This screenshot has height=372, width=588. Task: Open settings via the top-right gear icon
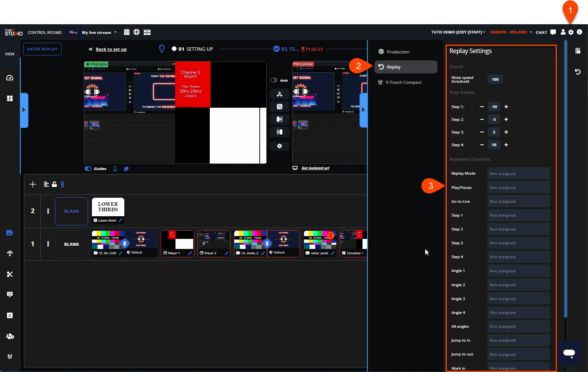pyautogui.click(x=571, y=32)
